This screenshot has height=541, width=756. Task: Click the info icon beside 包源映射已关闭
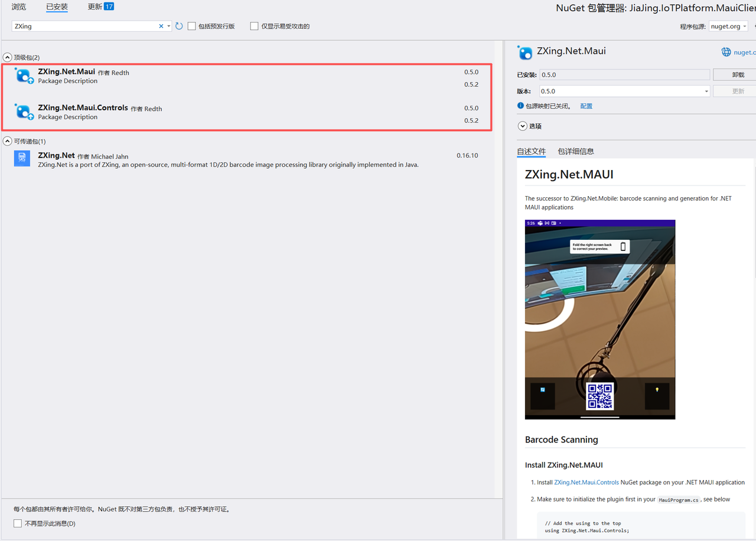tap(520, 106)
